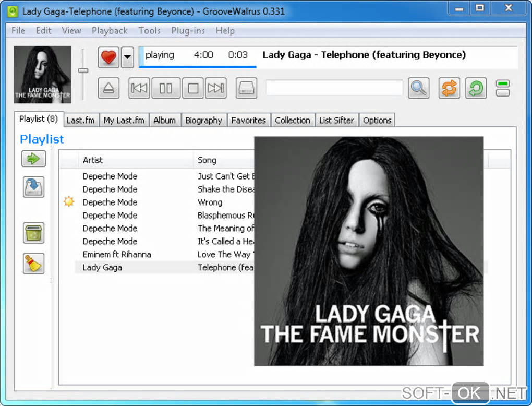Click the now-playing song title text

tap(364, 55)
